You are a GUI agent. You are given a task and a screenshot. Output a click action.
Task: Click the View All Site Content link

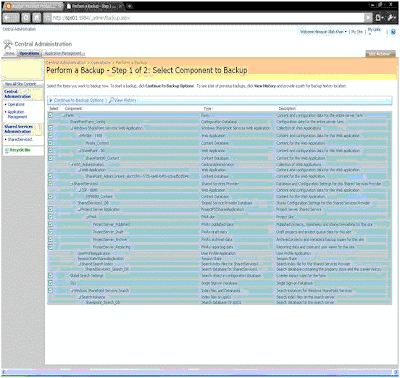coord(20,84)
